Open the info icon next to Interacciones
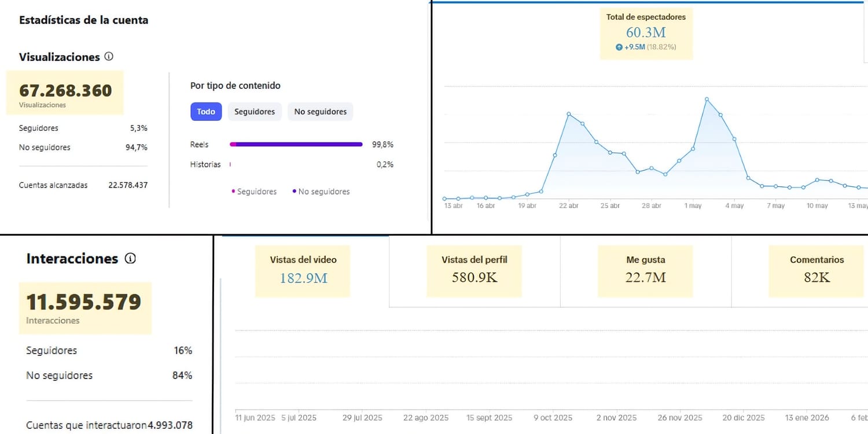The image size is (868, 434). [x=130, y=259]
